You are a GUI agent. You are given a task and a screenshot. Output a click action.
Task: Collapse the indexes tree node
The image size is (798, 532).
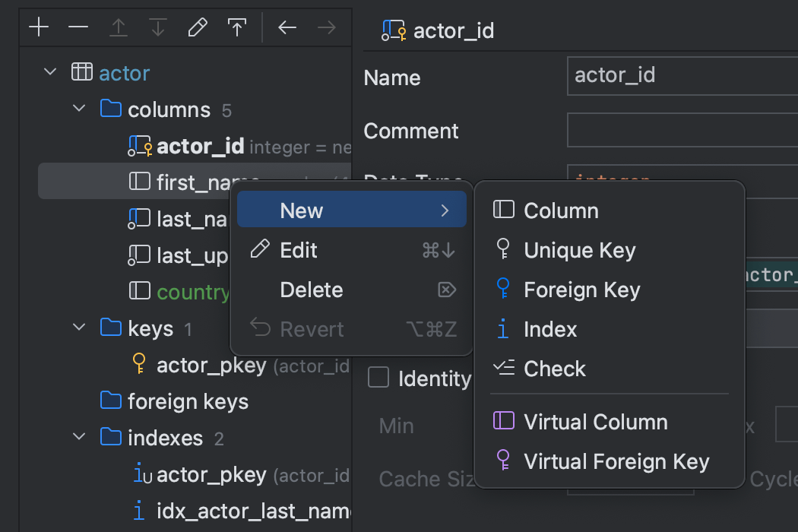coord(78,435)
